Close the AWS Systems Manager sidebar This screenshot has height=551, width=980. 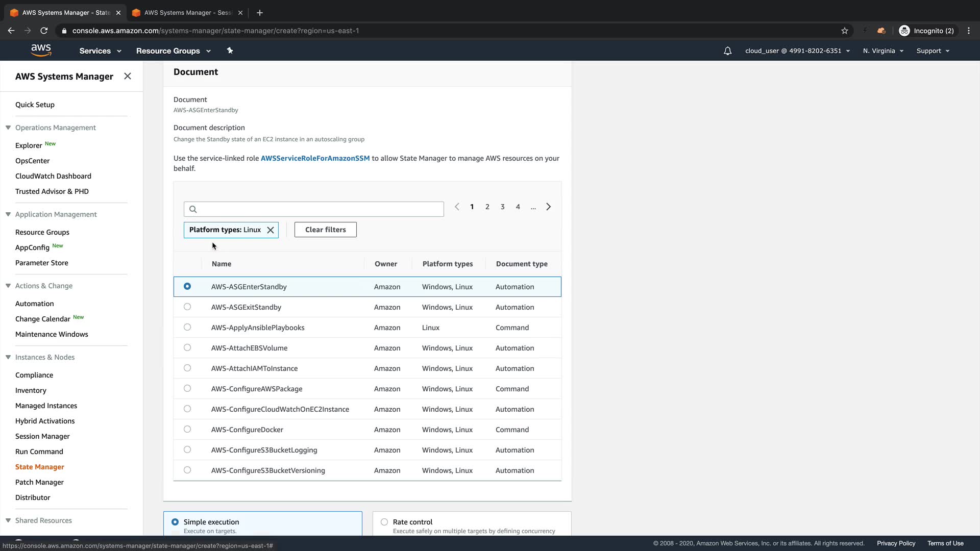[x=128, y=76]
